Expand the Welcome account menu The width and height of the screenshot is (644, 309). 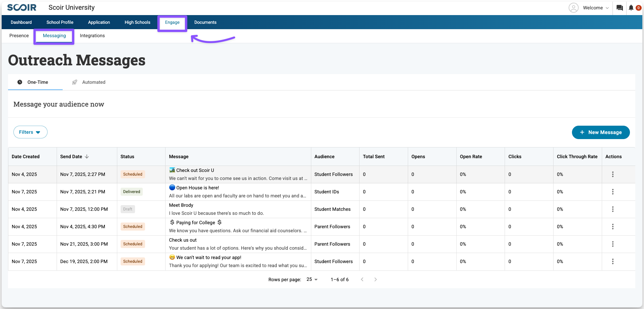click(596, 8)
